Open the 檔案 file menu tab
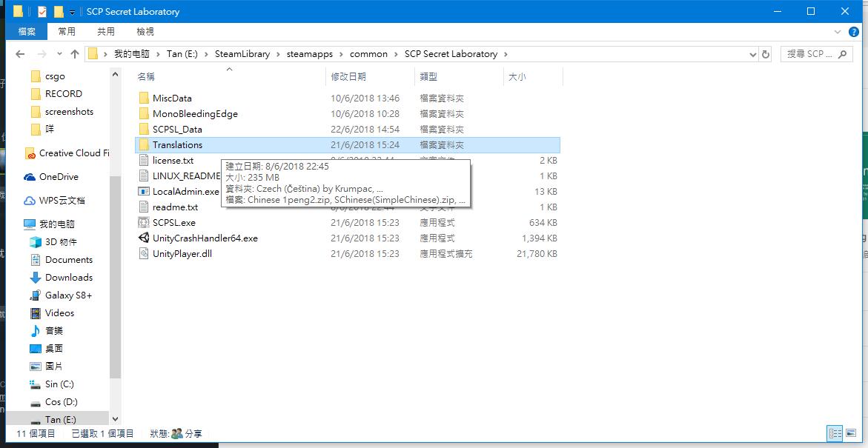868x448 pixels. tap(27, 32)
